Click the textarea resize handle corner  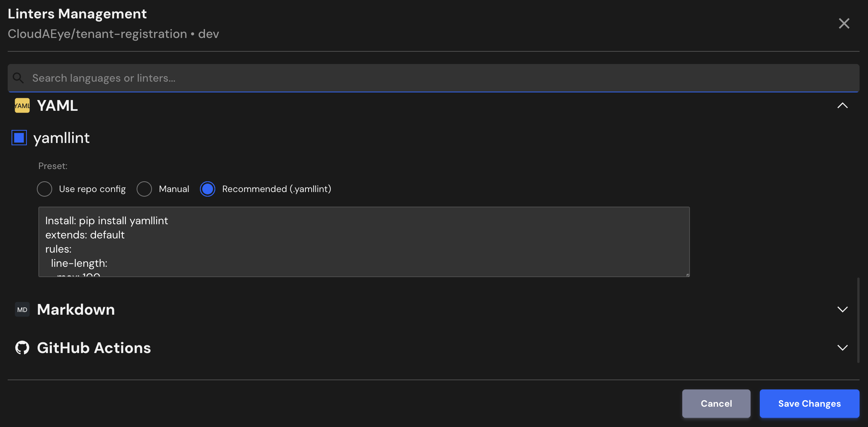pyautogui.click(x=688, y=275)
